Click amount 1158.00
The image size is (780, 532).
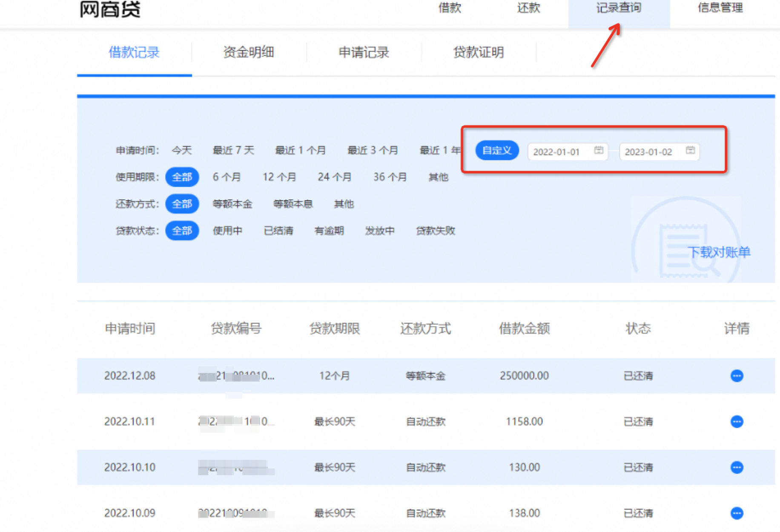[524, 421]
